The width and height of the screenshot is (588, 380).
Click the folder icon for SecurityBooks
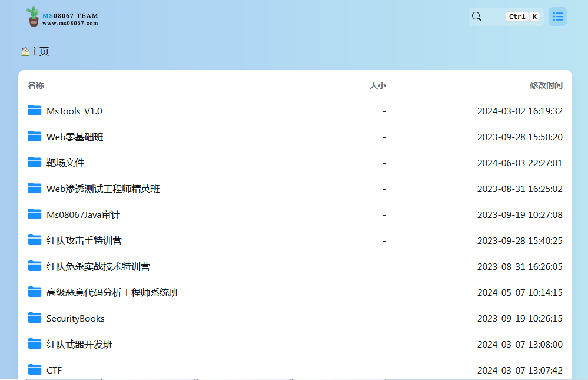[35, 318]
